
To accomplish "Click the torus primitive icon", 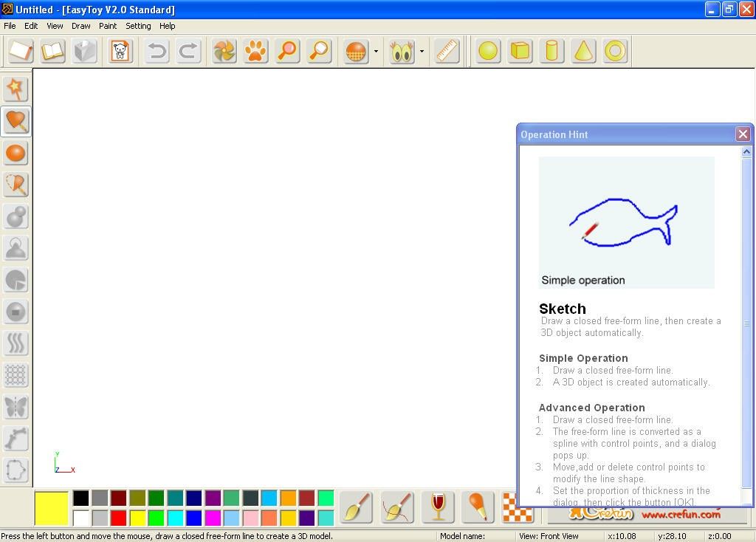I will click(x=615, y=51).
